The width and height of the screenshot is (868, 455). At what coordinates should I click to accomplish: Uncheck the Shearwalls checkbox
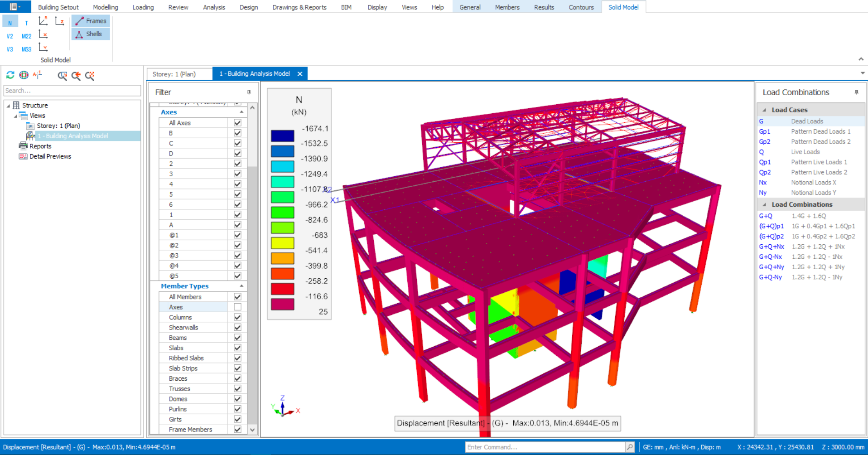pyautogui.click(x=237, y=327)
